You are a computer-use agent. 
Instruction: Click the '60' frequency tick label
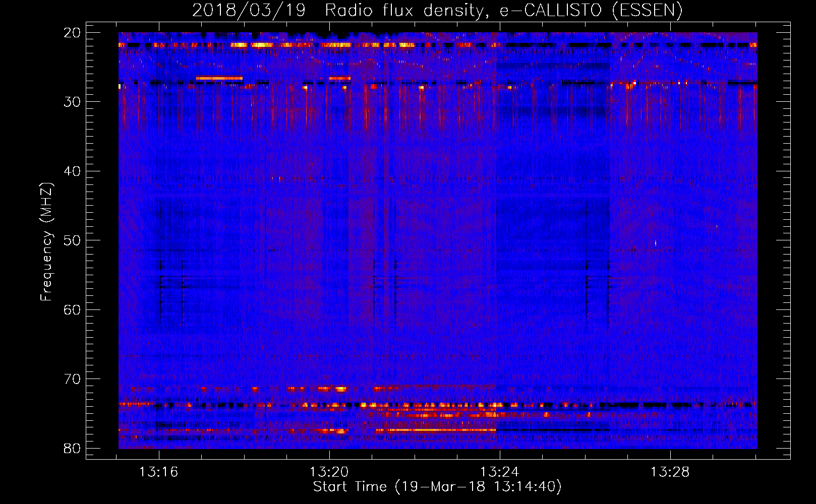point(73,309)
